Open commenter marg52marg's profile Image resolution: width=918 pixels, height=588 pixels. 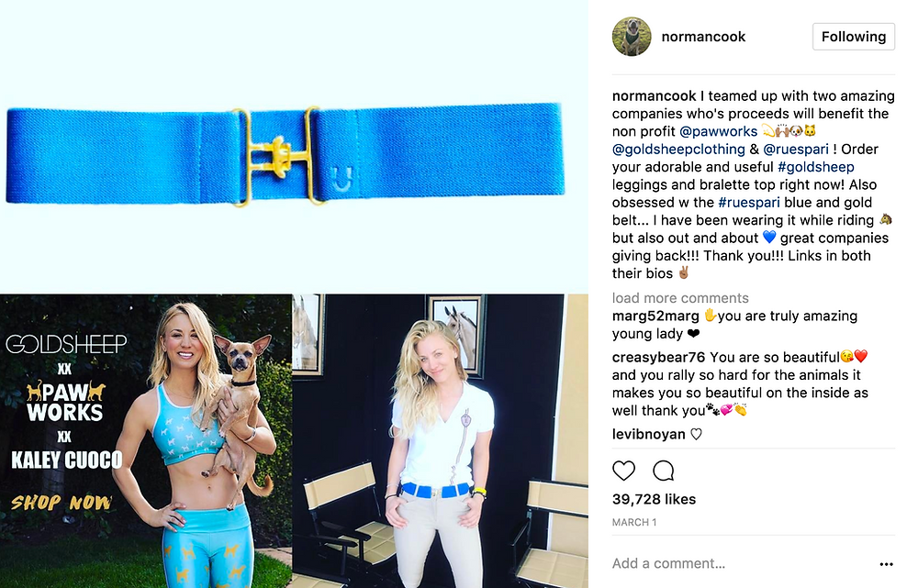(x=655, y=316)
